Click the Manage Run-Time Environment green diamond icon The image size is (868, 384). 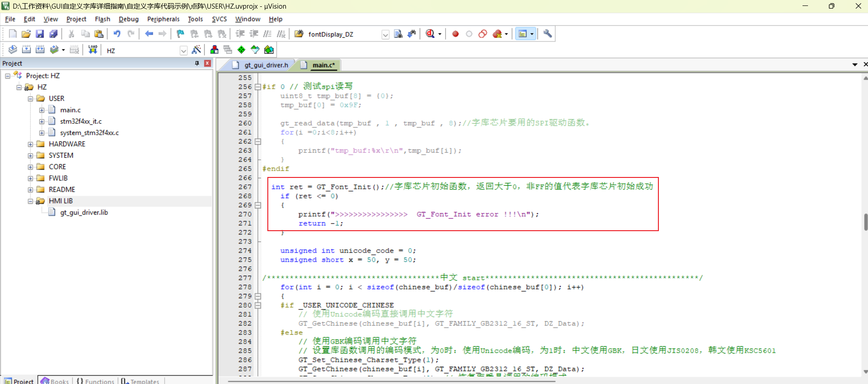point(241,50)
